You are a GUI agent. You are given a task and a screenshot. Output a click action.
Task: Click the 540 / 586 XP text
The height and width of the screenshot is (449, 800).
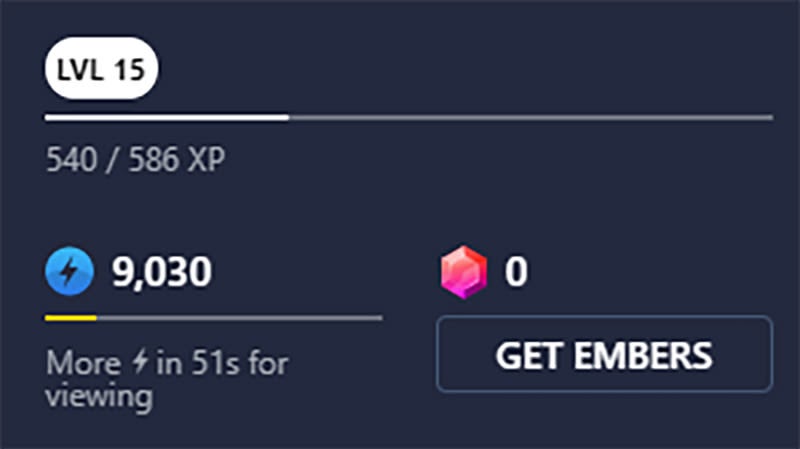pyautogui.click(x=135, y=159)
